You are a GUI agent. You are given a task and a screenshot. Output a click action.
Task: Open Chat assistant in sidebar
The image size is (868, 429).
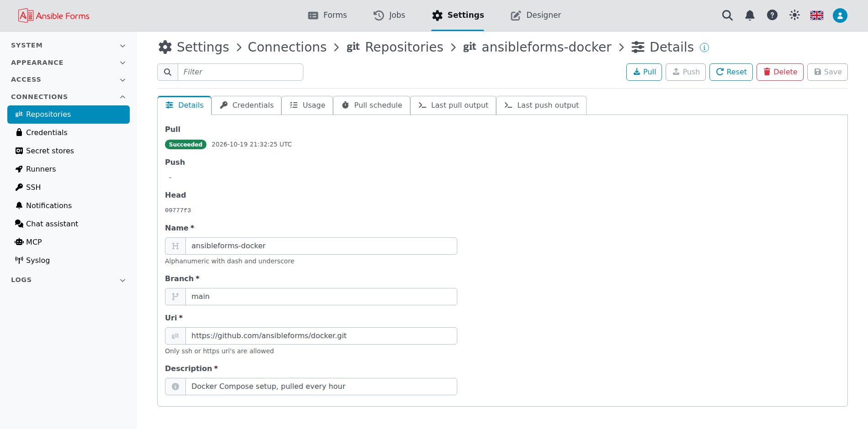[69, 224]
